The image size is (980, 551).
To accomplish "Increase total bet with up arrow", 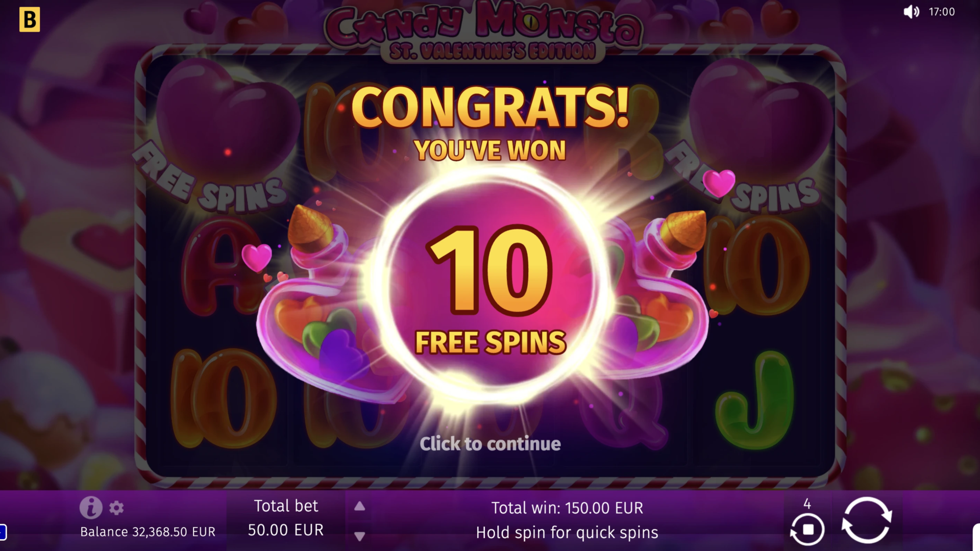I will tap(360, 506).
